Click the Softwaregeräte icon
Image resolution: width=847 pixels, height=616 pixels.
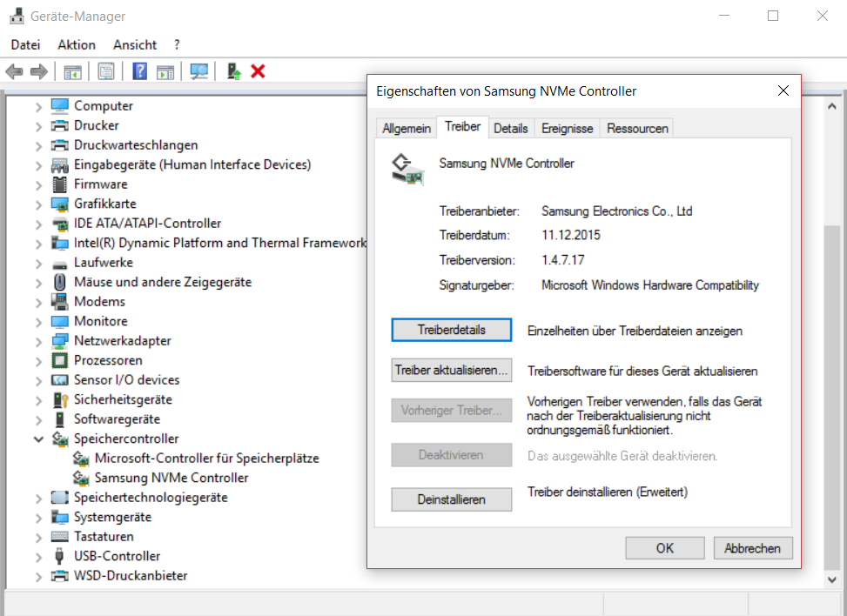(x=60, y=419)
